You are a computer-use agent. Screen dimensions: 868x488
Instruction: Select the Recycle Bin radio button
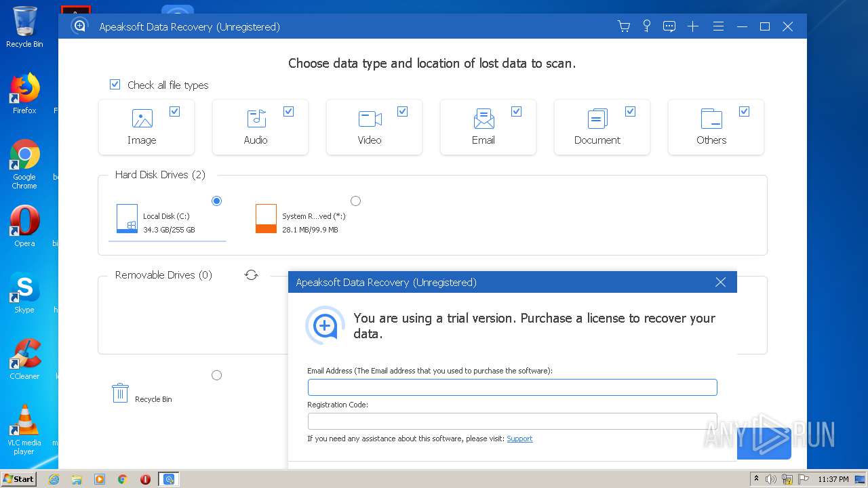[216, 375]
